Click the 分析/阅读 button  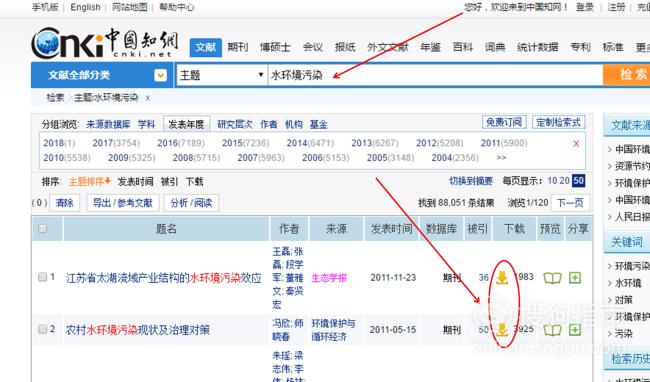(191, 203)
